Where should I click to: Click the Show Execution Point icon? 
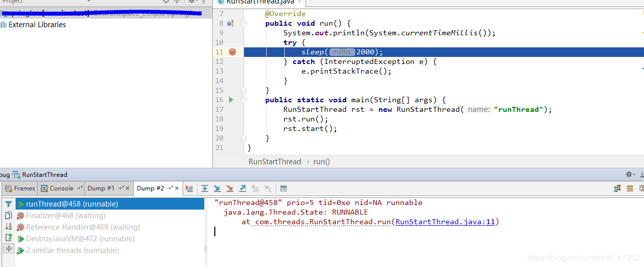click(x=189, y=188)
